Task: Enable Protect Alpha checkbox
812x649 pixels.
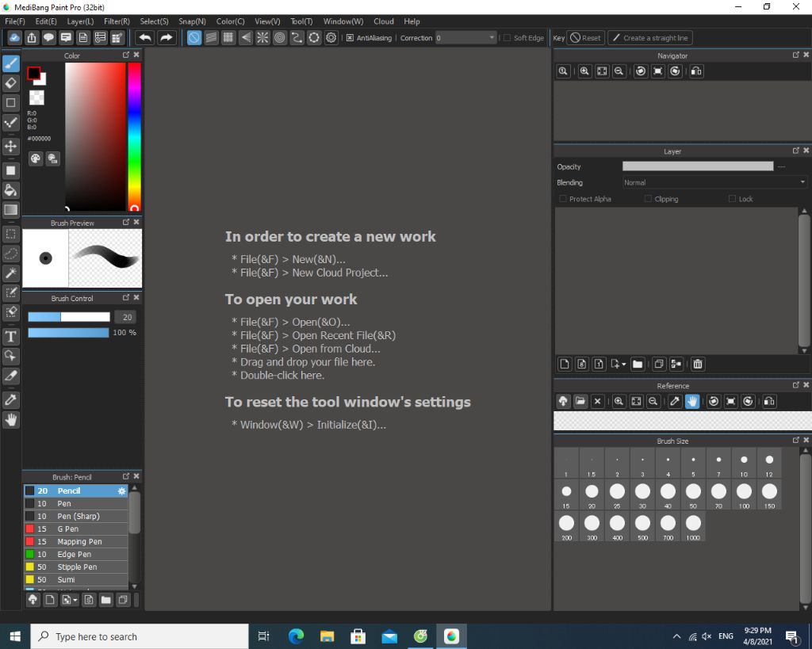Action: (x=563, y=199)
